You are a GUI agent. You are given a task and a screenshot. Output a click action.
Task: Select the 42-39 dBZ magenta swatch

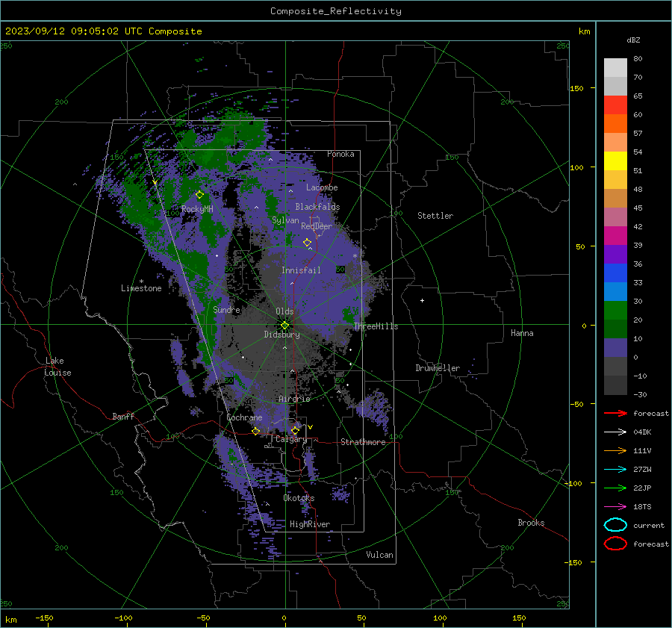pos(615,236)
